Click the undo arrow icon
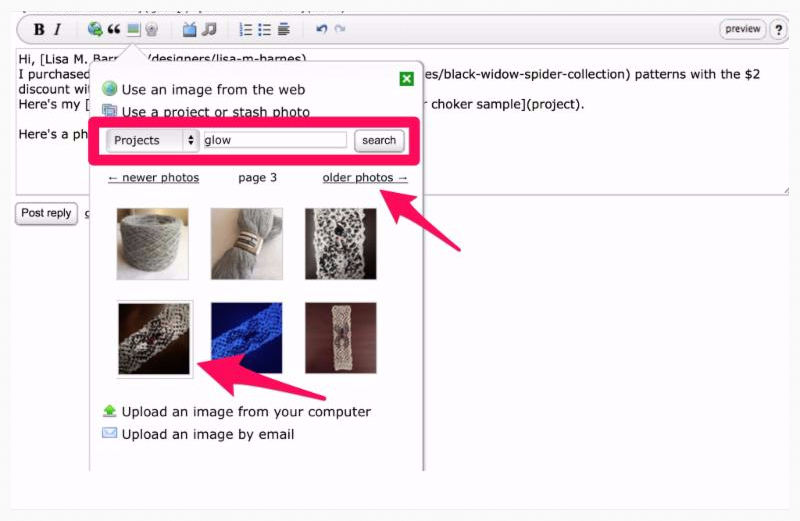Viewport: 800px width, 521px height. (321, 29)
